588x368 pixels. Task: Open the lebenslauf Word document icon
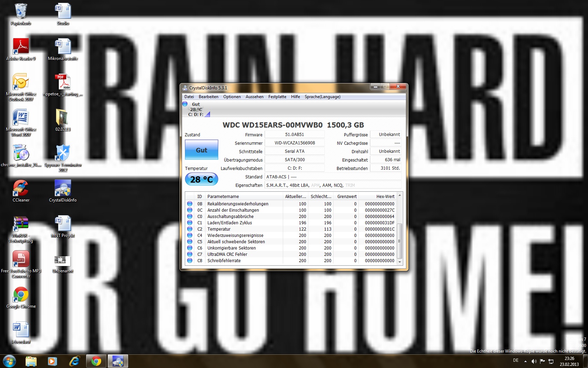[21, 333]
